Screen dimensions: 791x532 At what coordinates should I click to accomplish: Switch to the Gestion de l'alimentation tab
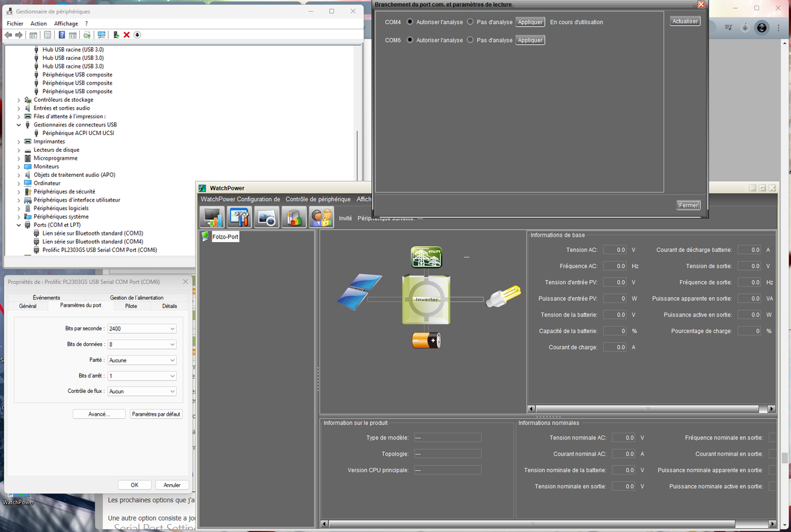pos(136,297)
